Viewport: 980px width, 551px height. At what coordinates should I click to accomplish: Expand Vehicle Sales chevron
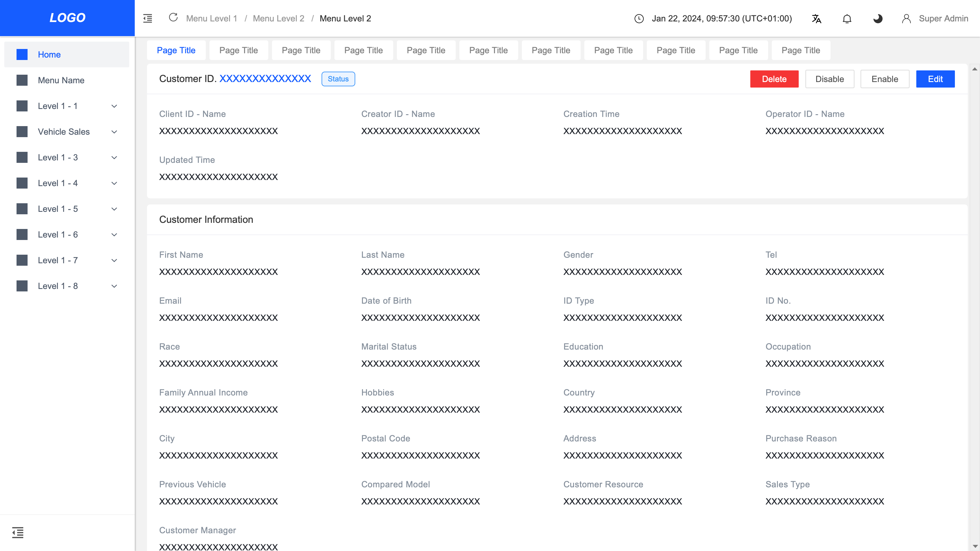114,132
